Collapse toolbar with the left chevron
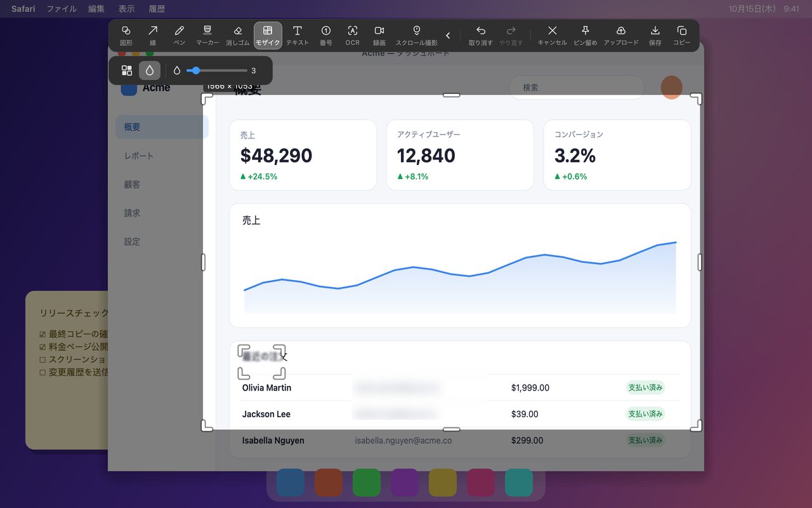 pyautogui.click(x=448, y=36)
